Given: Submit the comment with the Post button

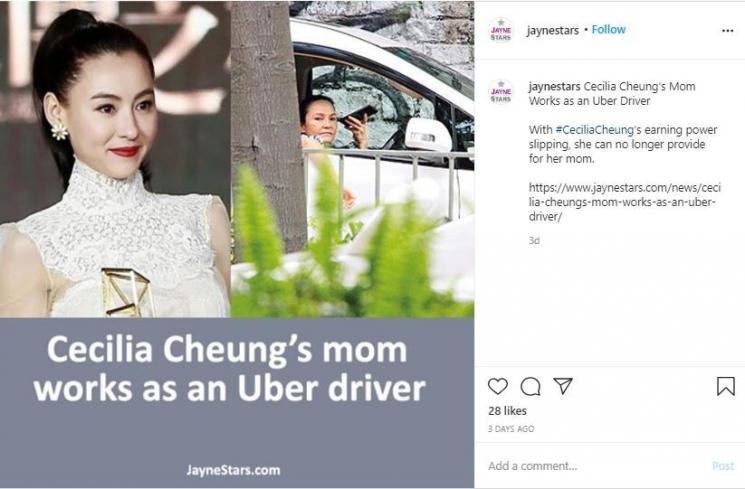Looking at the screenshot, I should pyautogui.click(x=723, y=466).
